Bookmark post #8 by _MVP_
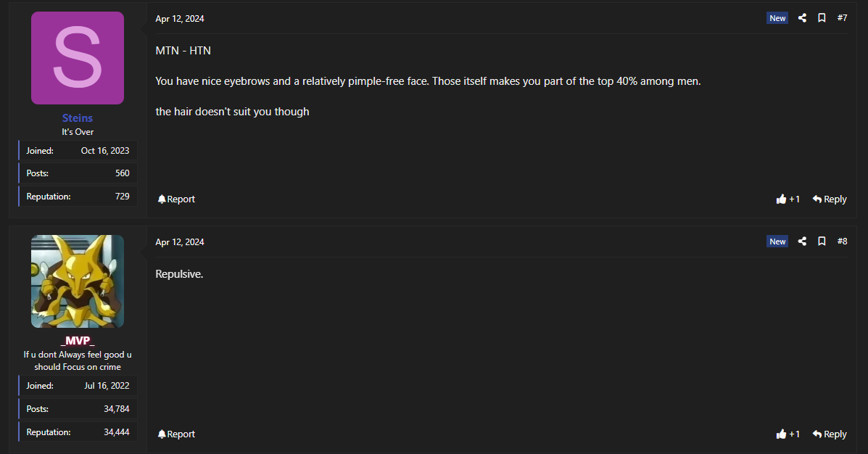 click(x=822, y=242)
